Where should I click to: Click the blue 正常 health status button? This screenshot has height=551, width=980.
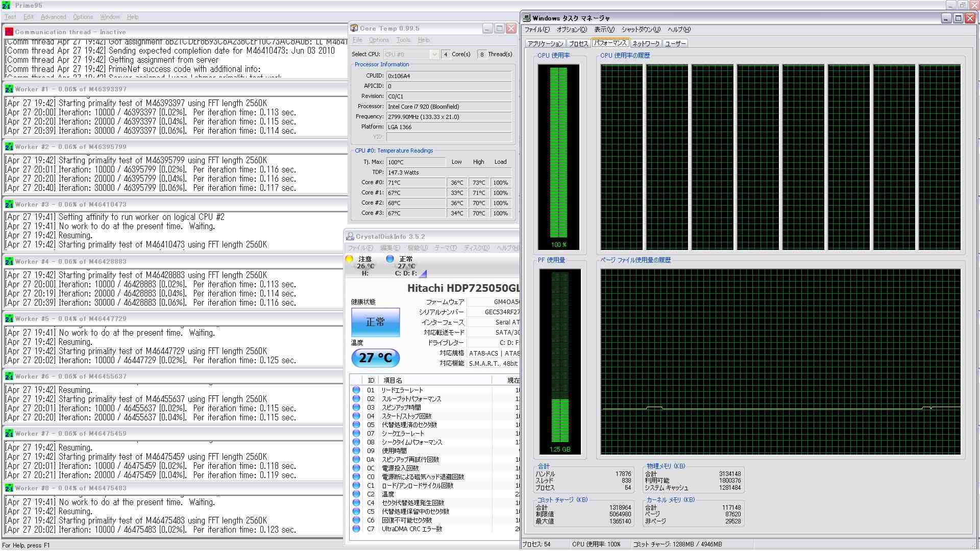[375, 322]
